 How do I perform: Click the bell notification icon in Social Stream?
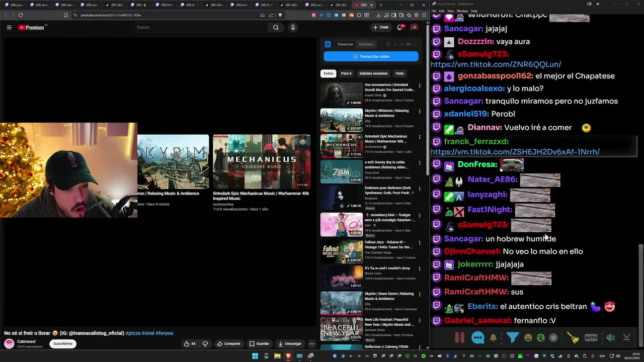pyautogui.click(x=494, y=338)
